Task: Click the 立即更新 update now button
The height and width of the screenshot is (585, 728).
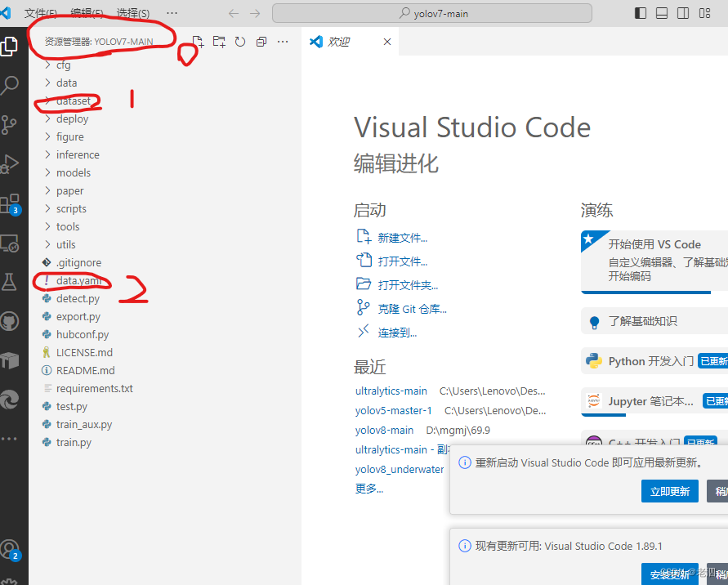Action: pyautogui.click(x=669, y=491)
